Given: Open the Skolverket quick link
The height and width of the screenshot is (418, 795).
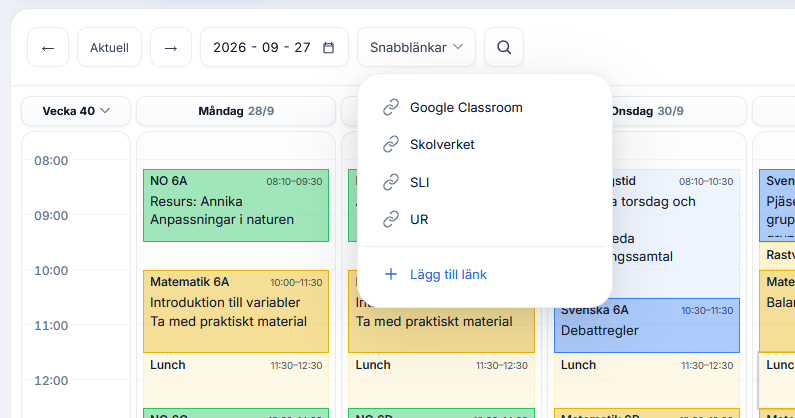Looking at the screenshot, I should coord(485,145).
